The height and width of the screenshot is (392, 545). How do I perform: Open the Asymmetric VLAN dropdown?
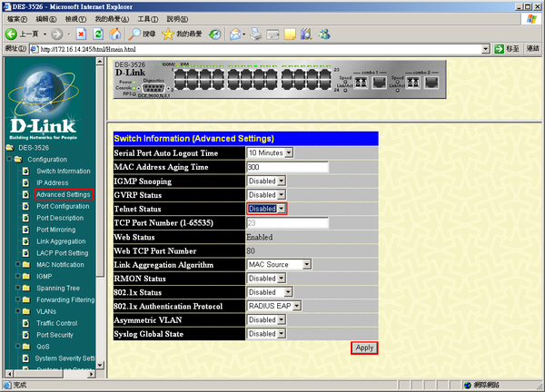pos(282,319)
